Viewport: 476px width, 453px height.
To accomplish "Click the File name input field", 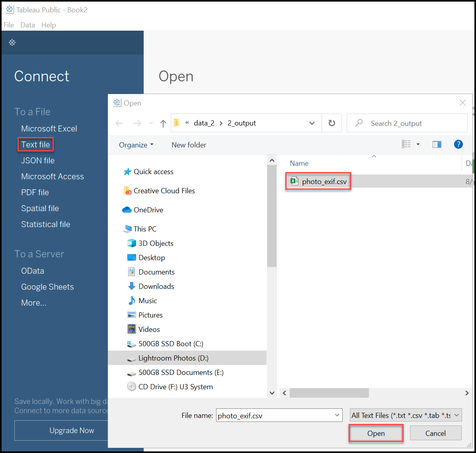I will 279,415.
